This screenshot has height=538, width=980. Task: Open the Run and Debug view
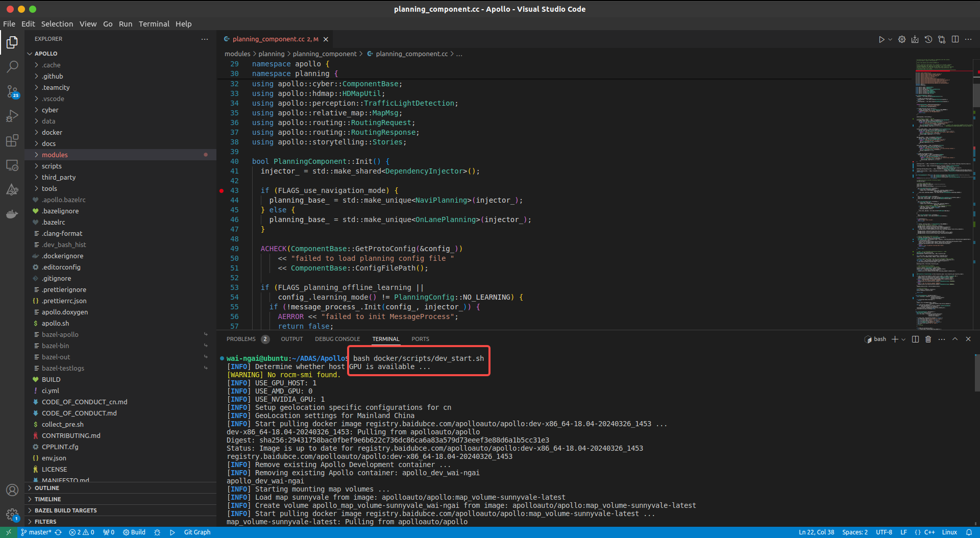[x=12, y=116]
